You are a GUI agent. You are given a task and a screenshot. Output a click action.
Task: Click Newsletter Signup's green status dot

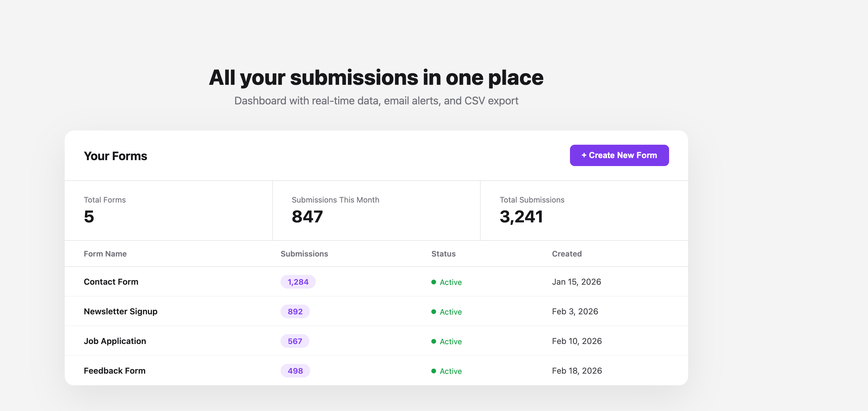[434, 312]
